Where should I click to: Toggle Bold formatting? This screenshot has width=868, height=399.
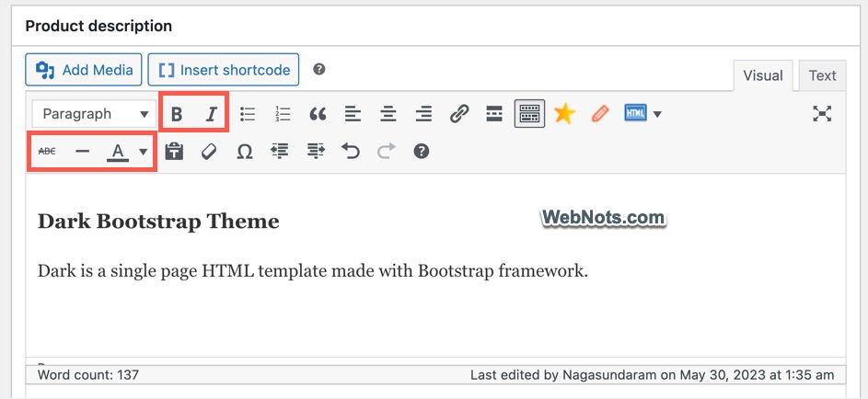click(177, 114)
